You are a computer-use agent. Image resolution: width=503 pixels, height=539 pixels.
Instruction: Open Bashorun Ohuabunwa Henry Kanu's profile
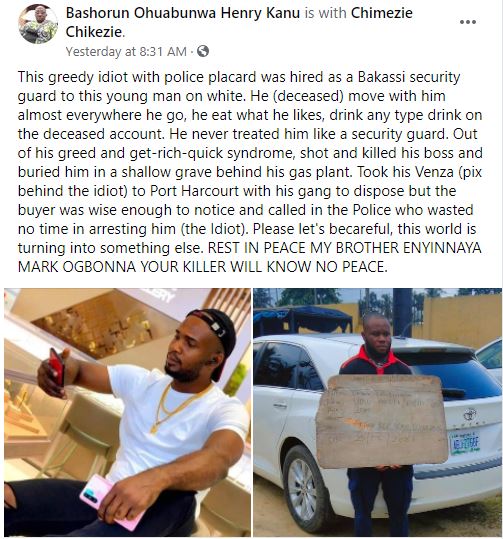183,13
